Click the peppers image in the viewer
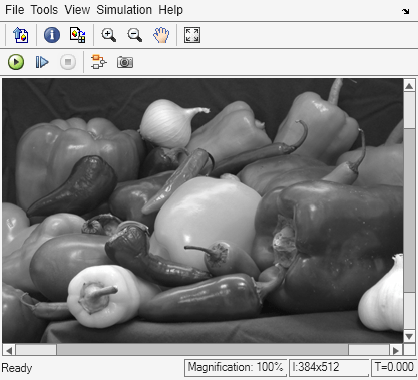 (x=203, y=211)
